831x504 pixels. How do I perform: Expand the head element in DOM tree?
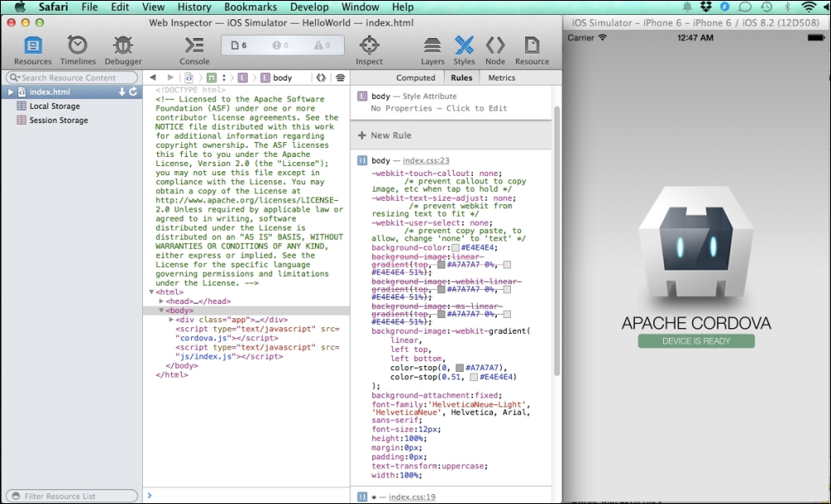pos(161,301)
